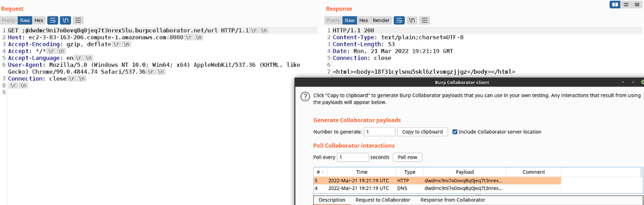Open the Description tab in Collaborator client

(332, 200)
